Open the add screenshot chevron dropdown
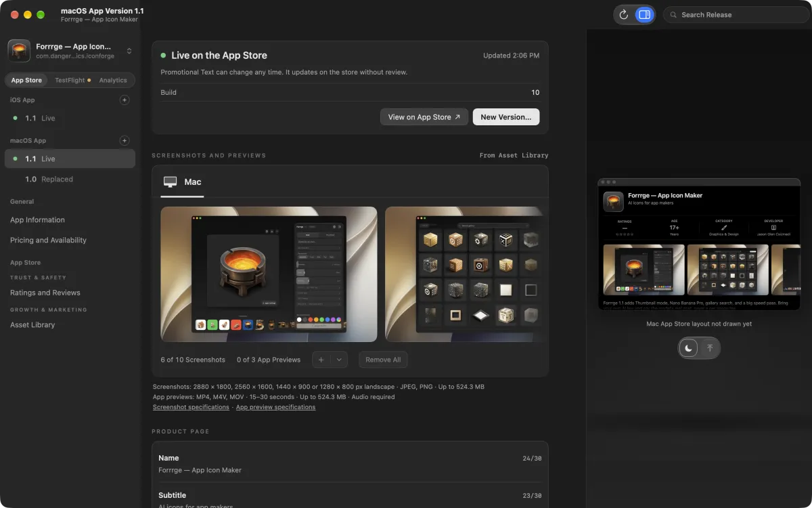The image size is (812, 508). coord(339,360)
